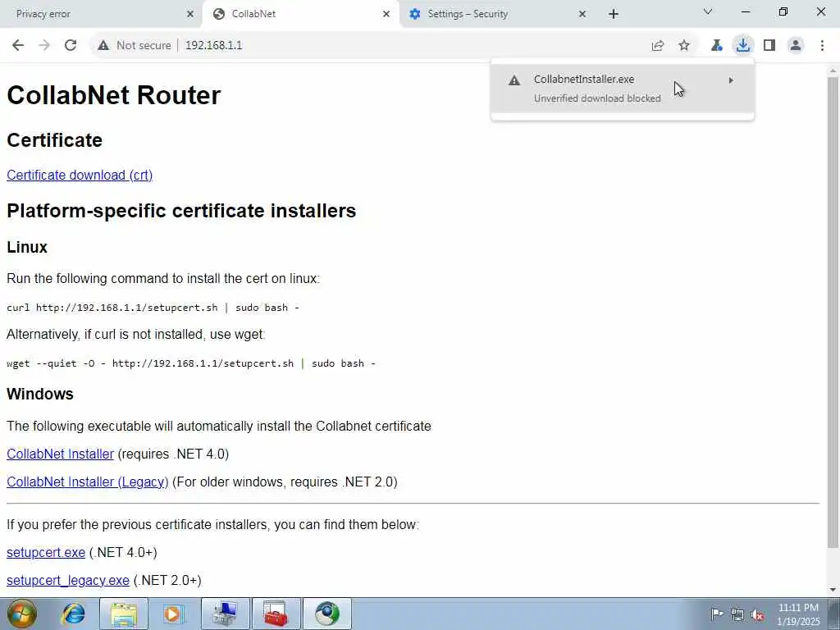Click the wget setupcert.sh command text

(x=190, y=363)
